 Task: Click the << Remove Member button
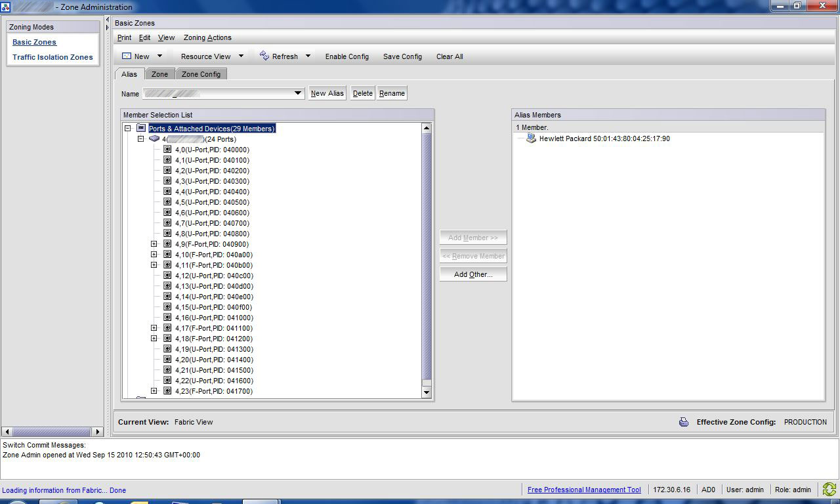473,256
